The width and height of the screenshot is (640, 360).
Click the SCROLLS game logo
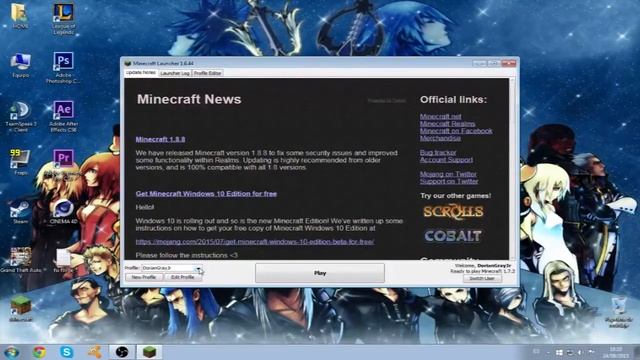point(453,212)
